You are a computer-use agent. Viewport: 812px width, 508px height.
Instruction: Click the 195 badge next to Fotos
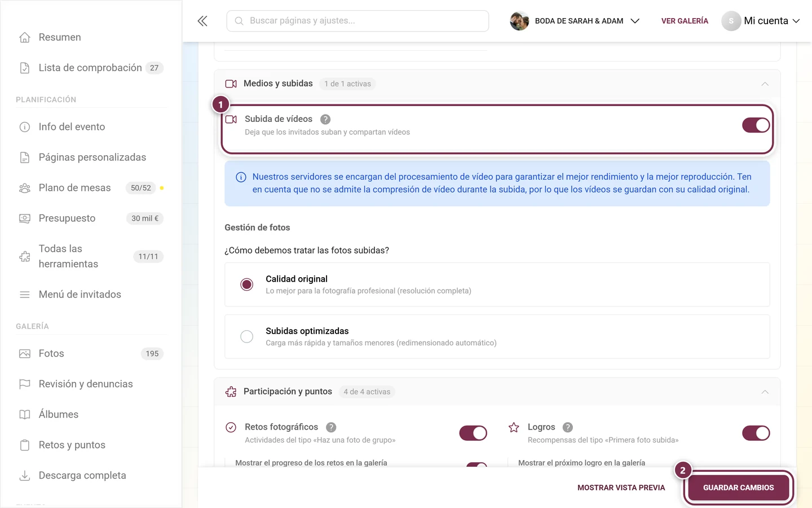tap(152, 354)
